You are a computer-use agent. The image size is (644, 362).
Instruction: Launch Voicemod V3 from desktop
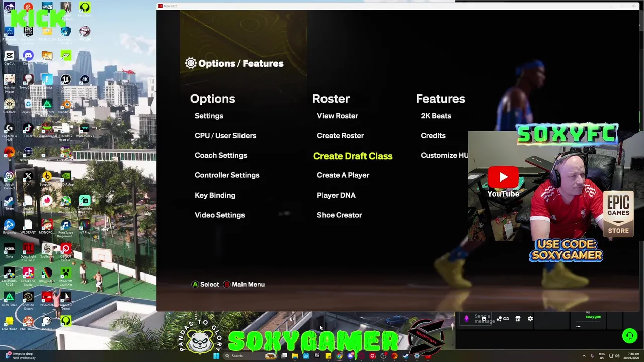tap(85, 130)
